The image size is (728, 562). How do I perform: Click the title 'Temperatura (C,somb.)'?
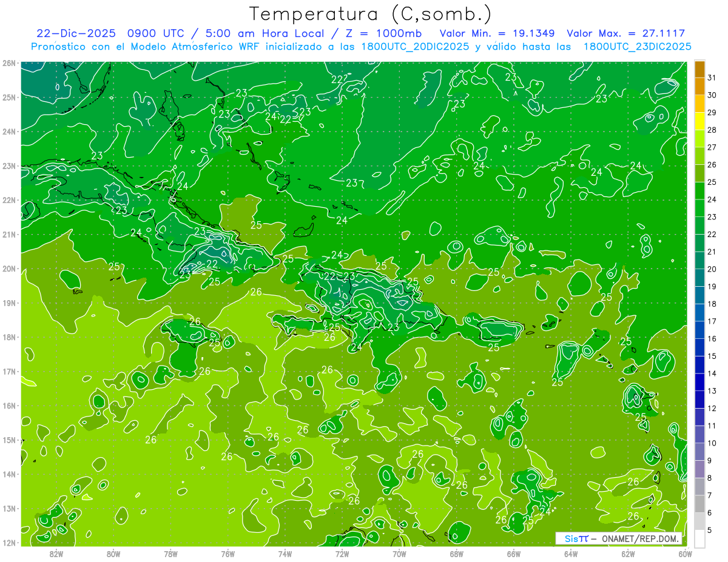(x=370, y=15)
